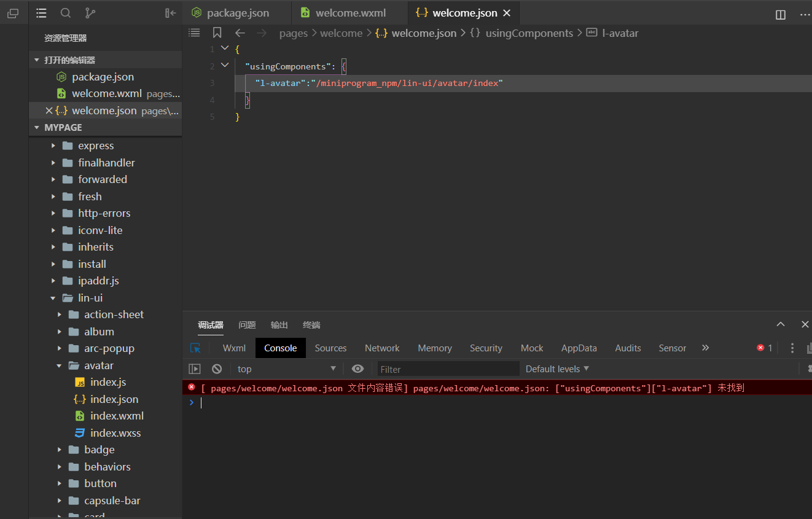Open the top context dropdown
This screenshot has width=812, height=519.
click(287, 369)
